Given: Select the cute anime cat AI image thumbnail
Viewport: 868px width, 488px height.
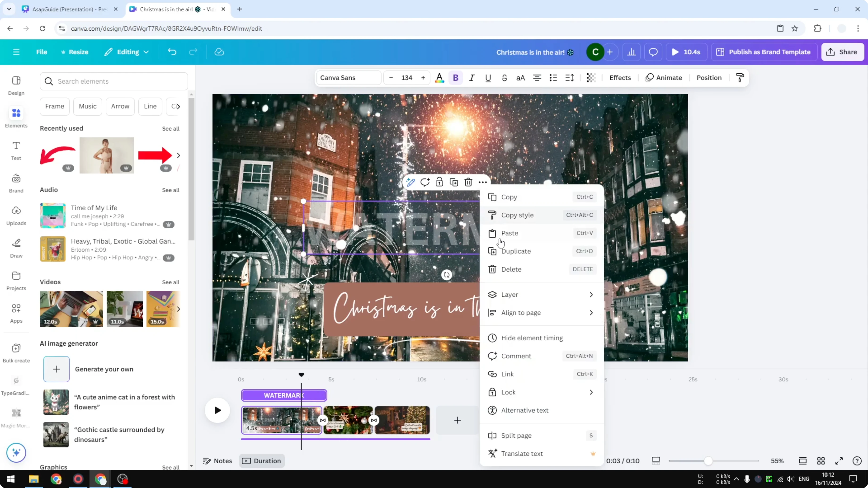Looking at the screenshot, I should pos(56,401).
